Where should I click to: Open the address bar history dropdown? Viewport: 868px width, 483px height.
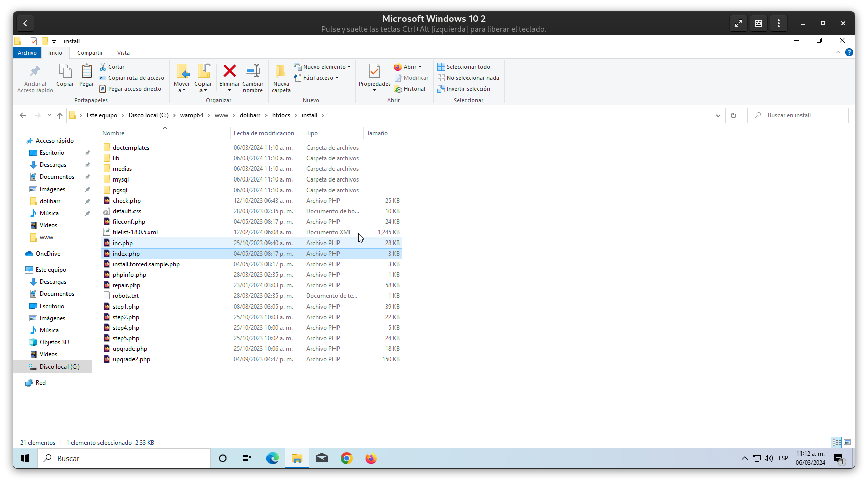(718, 115)
